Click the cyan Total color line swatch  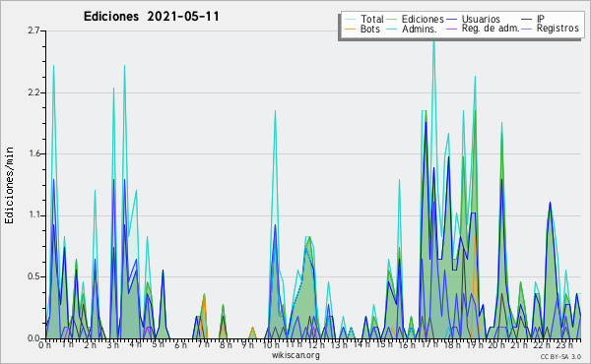click(x=350, y=20)
